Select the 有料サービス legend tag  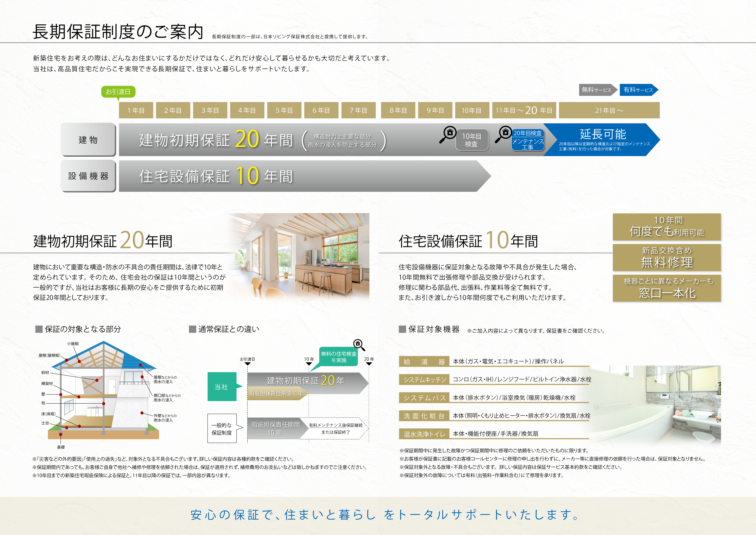click(x=638, y=90)
